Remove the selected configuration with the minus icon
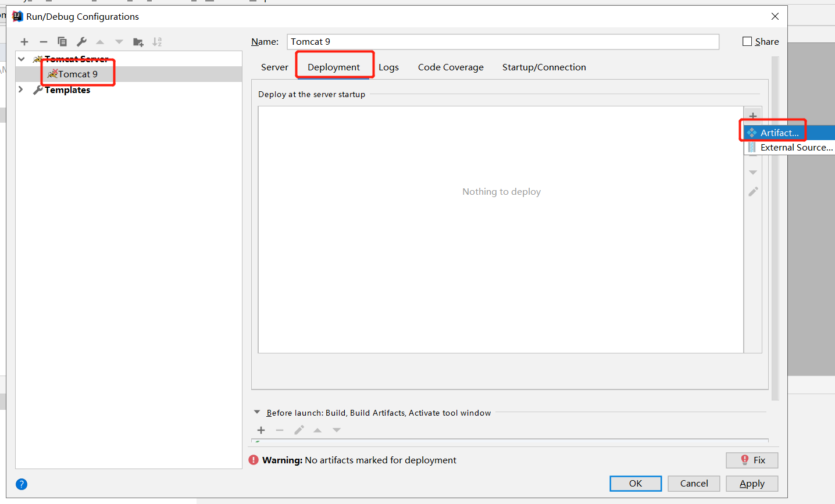 click(44, 42)
